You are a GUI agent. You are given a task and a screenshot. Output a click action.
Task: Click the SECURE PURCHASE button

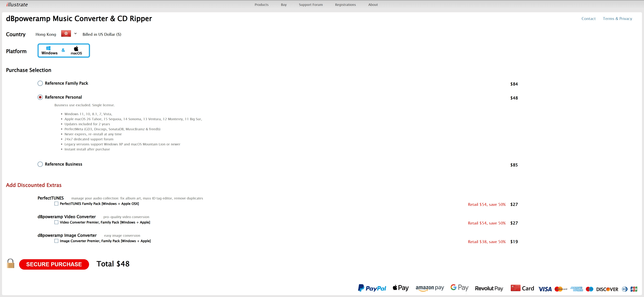pyautogui.click(x=54, y=264)
